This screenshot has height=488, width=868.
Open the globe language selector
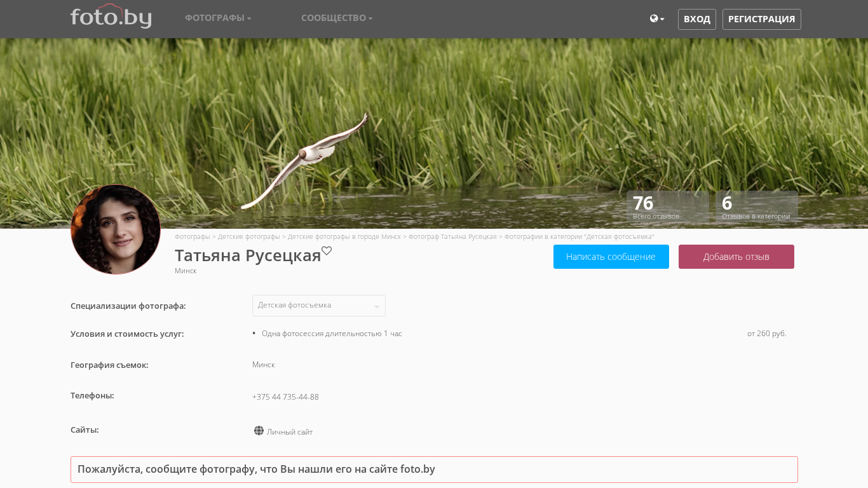click(x=656, y=19)
